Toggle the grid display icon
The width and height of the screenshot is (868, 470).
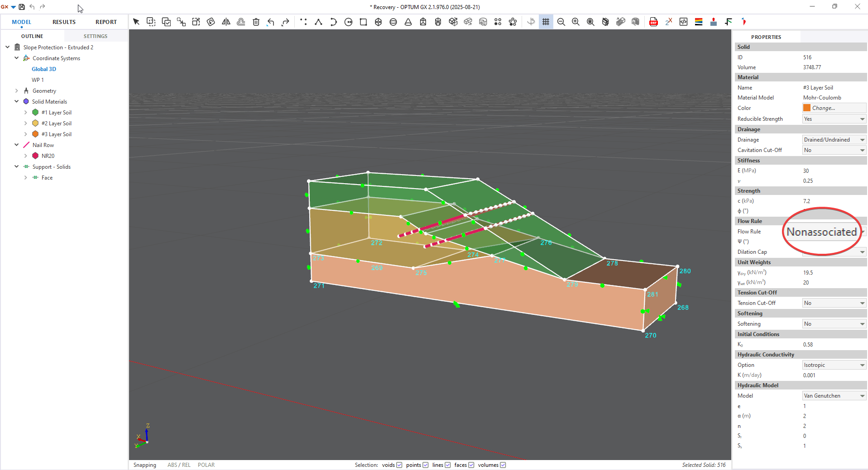546,21
